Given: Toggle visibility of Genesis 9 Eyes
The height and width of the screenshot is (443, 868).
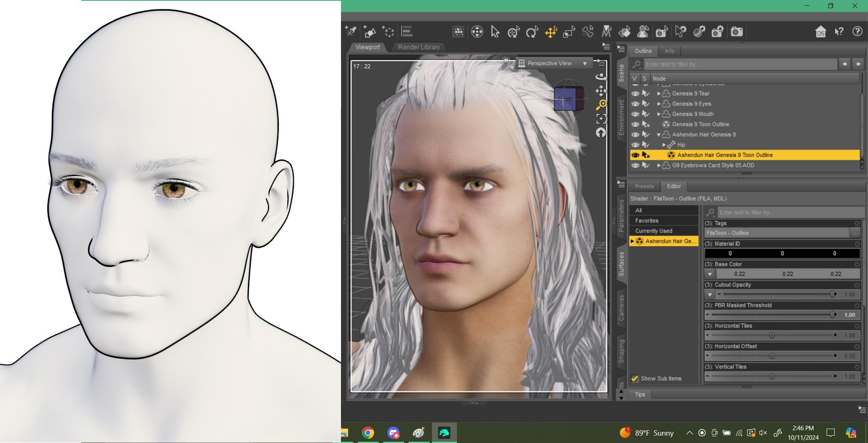Looking at the screenshot, I should point(635,104).
